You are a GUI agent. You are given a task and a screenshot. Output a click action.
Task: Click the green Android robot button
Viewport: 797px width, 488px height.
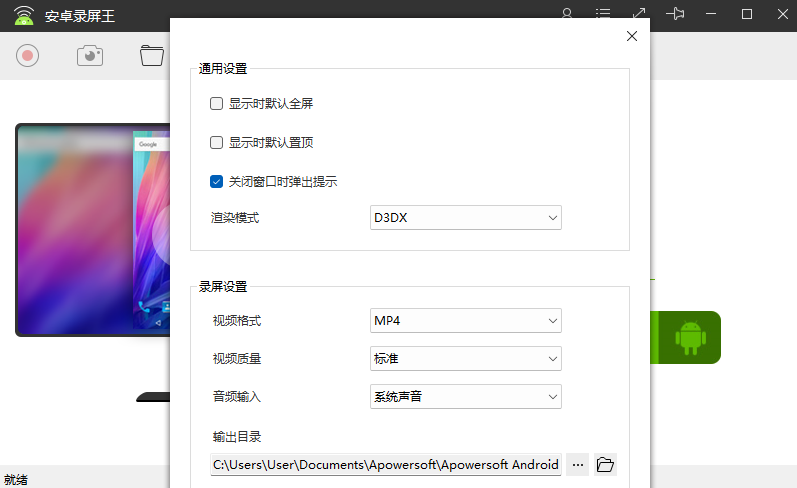tap(690, 338)
